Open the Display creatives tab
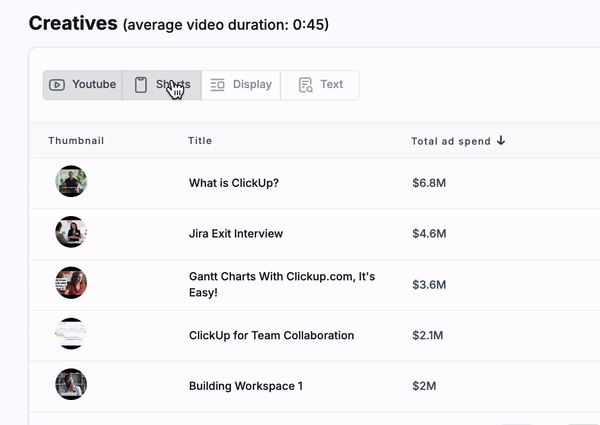 click(x=241, y=85)
